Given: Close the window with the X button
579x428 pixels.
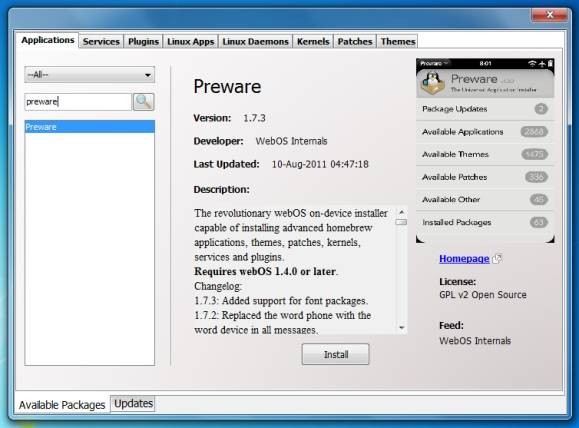Looking at the screenshot, I should pos(549,15).
